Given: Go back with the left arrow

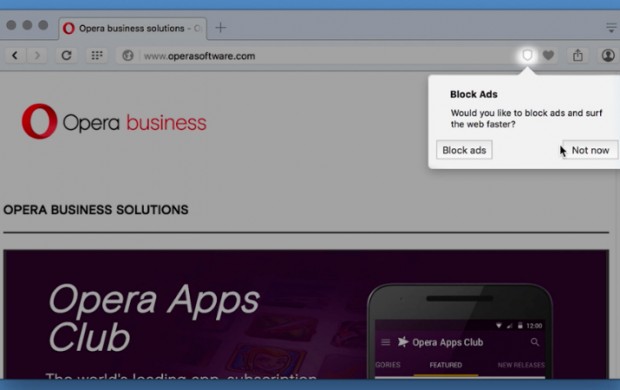Looking at the screenshot, I should [x=15, y=55].
